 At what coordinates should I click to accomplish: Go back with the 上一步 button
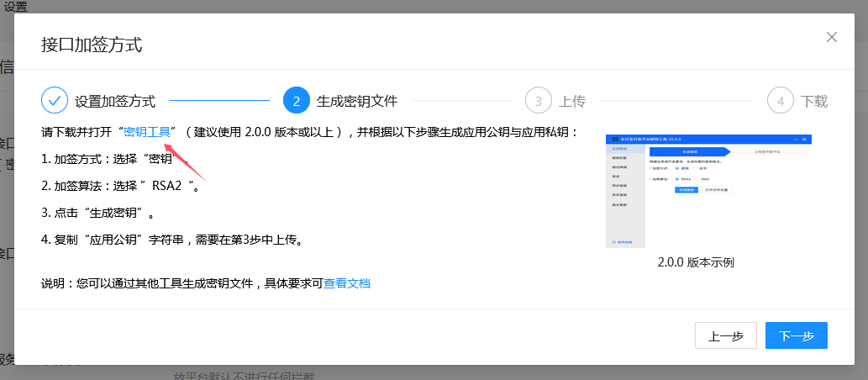click(725, 335)
